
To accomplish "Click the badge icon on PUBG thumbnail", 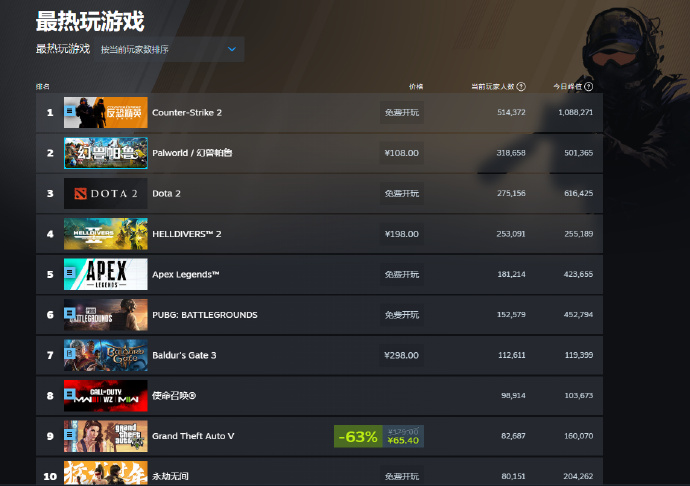I will point(70,313).
